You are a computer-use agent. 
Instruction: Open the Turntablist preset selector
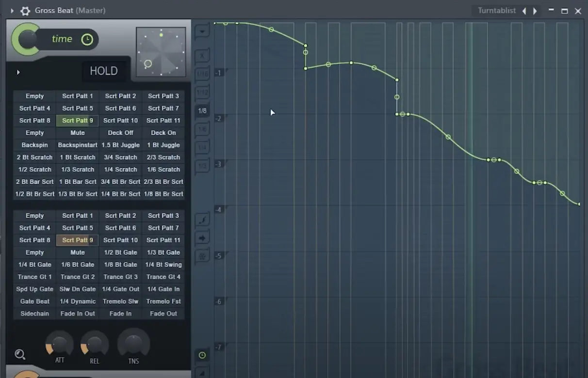click(496, 11)
